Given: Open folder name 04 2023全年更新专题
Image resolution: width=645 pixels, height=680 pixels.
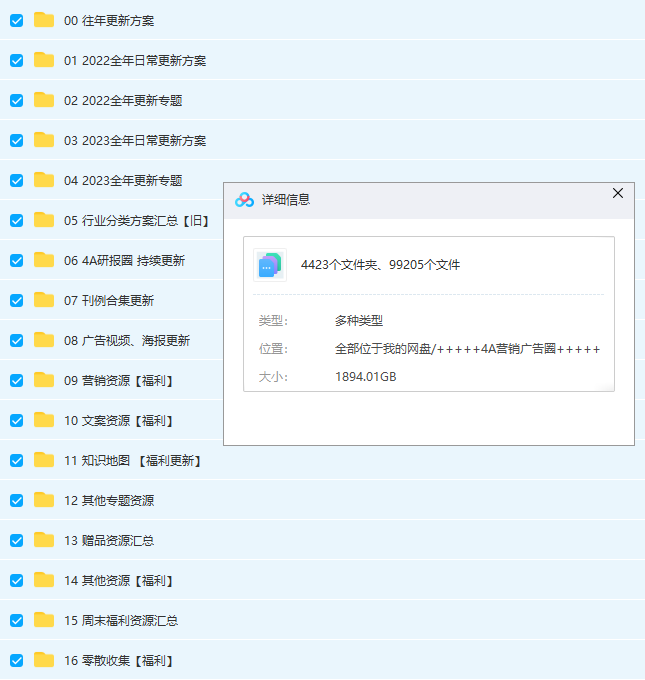Looking at the screenshot, I should click(123, 181).
